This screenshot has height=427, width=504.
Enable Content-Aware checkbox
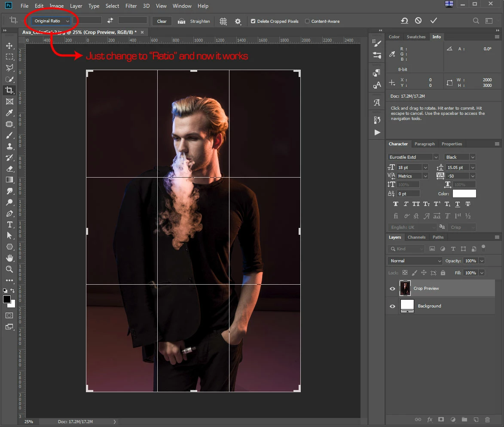pos(307,21)
